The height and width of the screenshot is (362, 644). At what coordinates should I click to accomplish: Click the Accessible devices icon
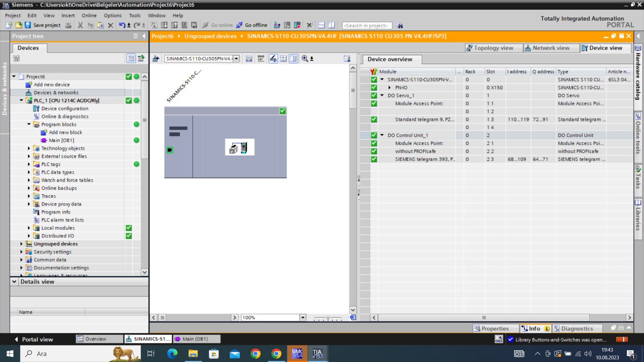click(x=277, y=25)
